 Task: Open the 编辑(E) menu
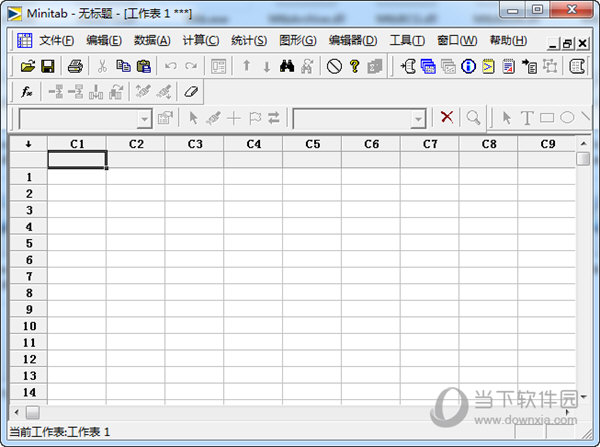(x=104, y=40)
